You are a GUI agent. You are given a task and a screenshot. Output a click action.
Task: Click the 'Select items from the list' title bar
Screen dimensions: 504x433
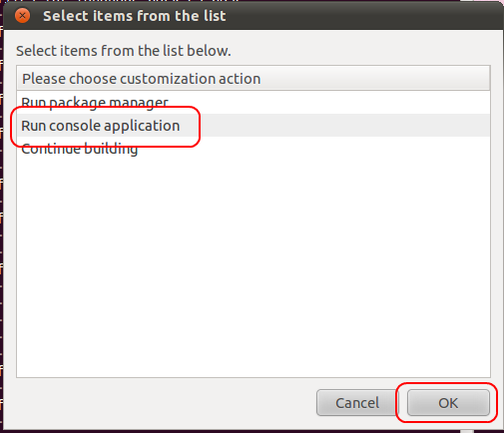pyautogui.click(x=252, y=16)
